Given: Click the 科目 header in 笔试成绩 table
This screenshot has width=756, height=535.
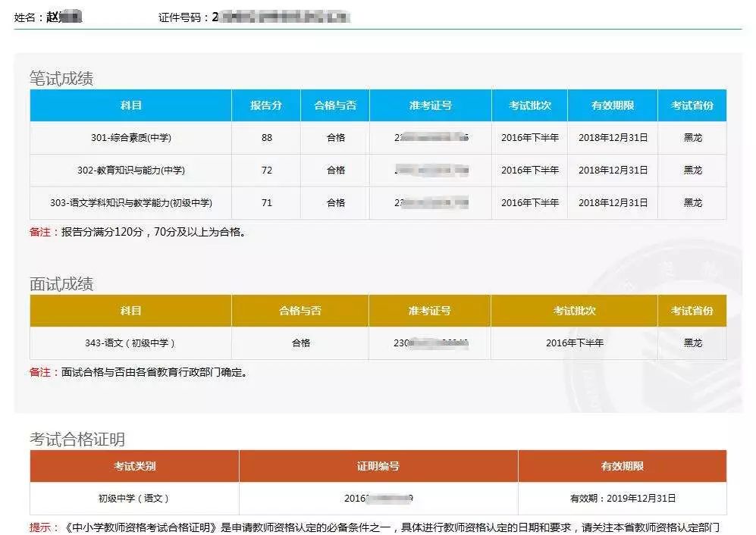Looking at the screenshot, I should 130,105.
